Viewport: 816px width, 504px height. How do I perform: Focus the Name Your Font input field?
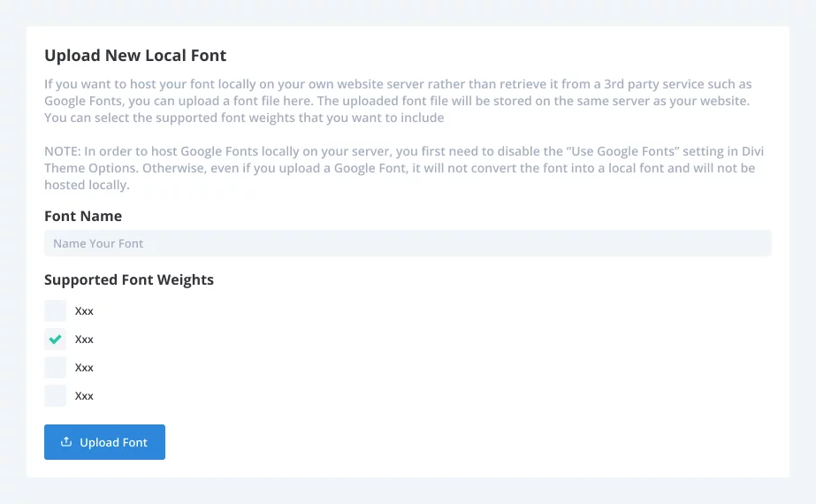(408, 243)
